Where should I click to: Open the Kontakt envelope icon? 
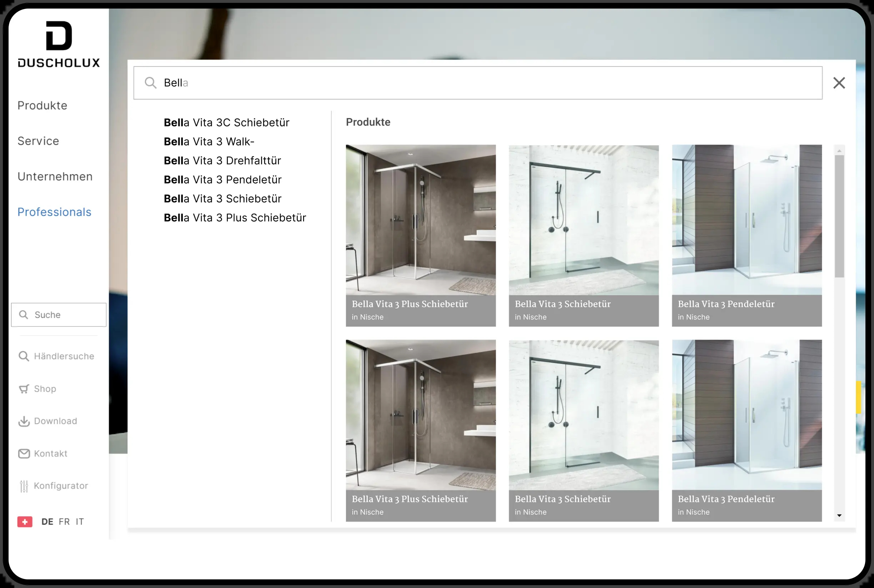[x=24, y=454]
